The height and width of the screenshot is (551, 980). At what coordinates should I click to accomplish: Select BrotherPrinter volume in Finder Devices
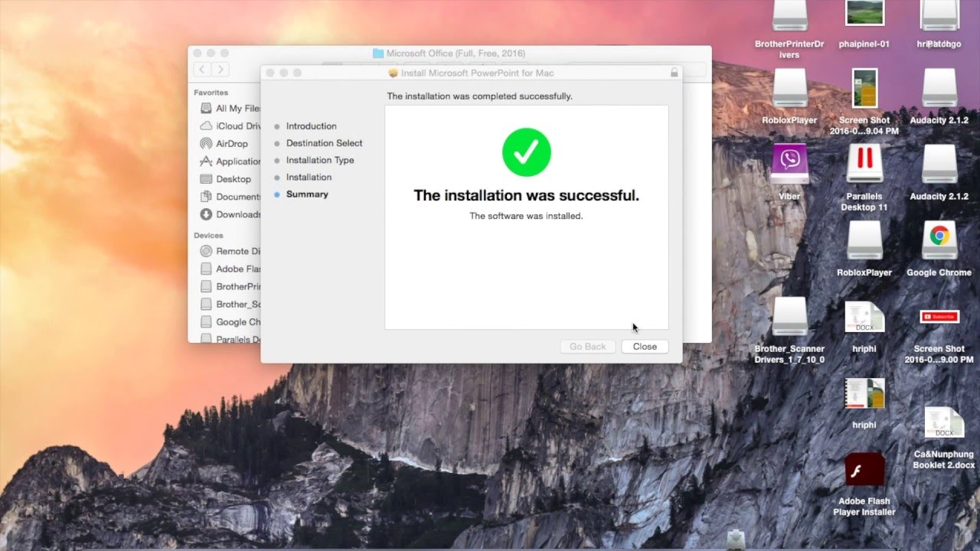coord(230,286)
